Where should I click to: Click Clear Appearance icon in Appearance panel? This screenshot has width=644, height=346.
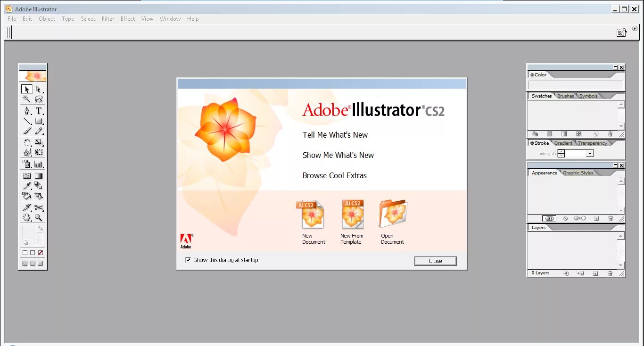565,218
